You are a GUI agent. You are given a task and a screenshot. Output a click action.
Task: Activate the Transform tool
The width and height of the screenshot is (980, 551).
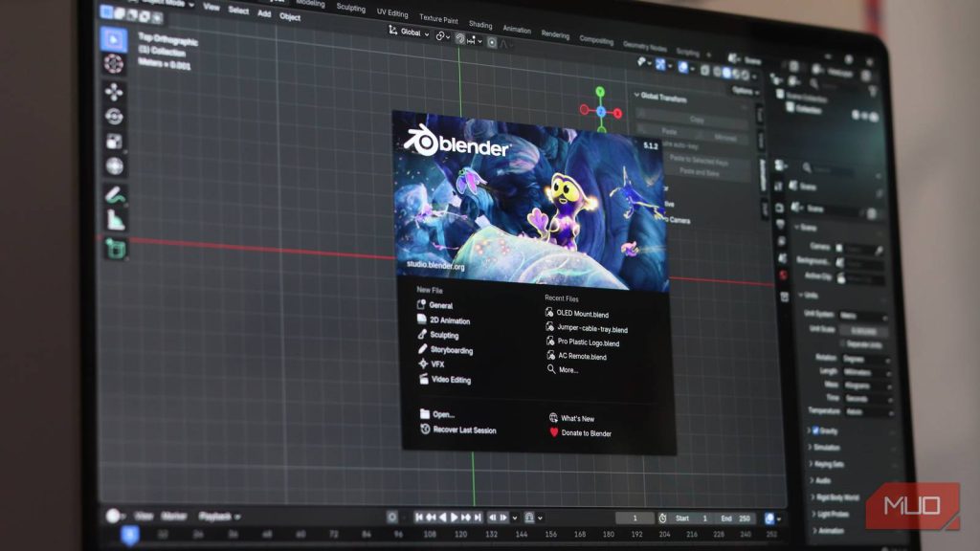(115, 166)
